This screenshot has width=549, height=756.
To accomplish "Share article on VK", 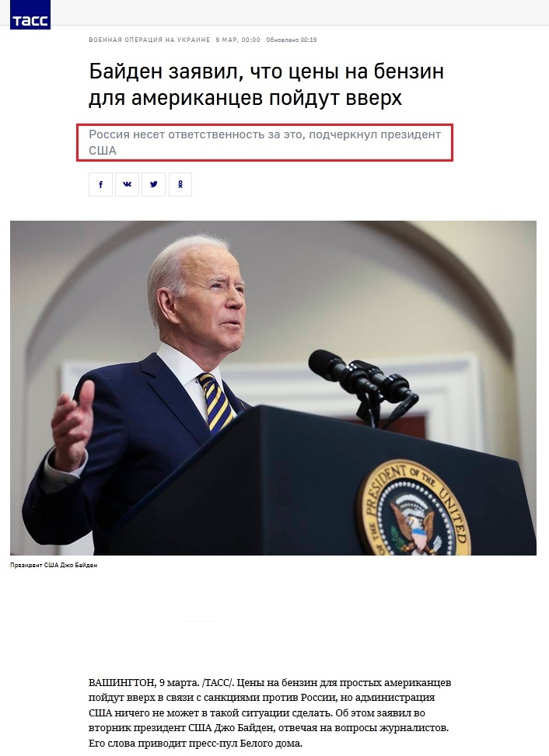I will pyautogui.click(x=128, y=184).
